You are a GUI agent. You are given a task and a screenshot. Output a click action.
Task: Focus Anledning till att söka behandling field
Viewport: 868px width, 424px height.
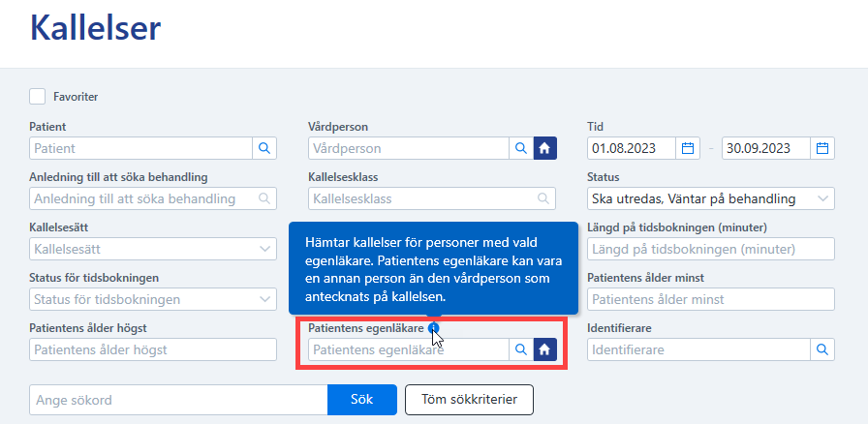click(x=153, y=198)
